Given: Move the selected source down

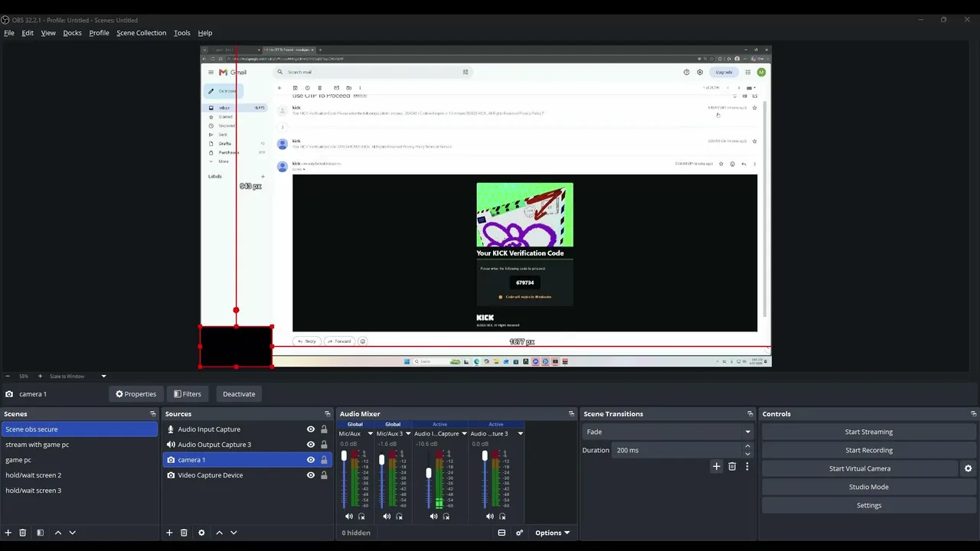Looking at the screenshot, I should point(234,533).
